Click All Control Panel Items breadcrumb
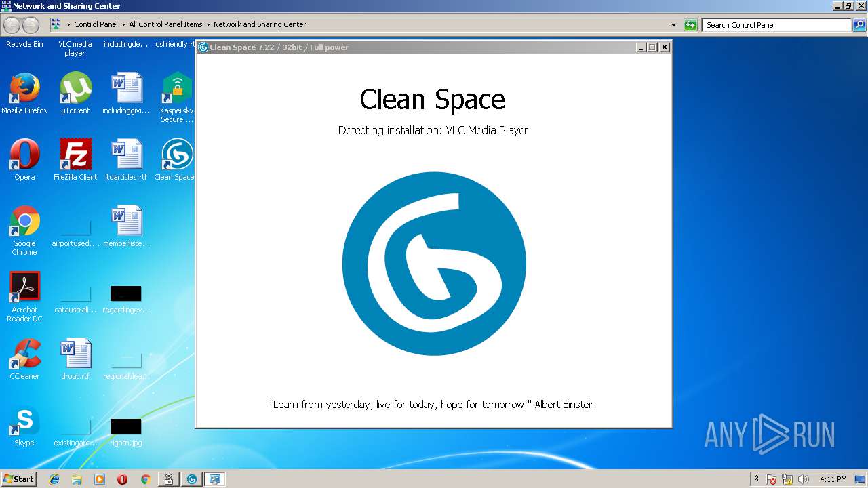Viewport: 868px width, 488px height. 165,24
